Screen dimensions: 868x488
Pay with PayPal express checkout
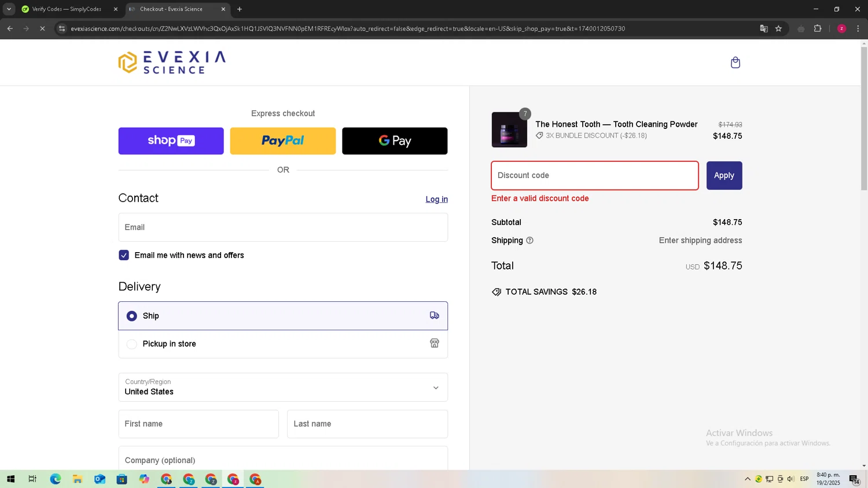point(283,141)
